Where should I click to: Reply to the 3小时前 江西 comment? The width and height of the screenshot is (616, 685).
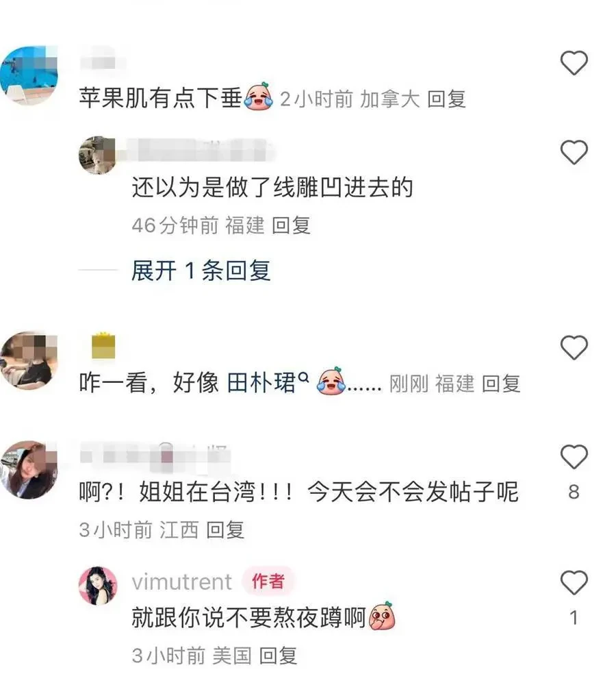pyautogui.click(x=224, y=530)
